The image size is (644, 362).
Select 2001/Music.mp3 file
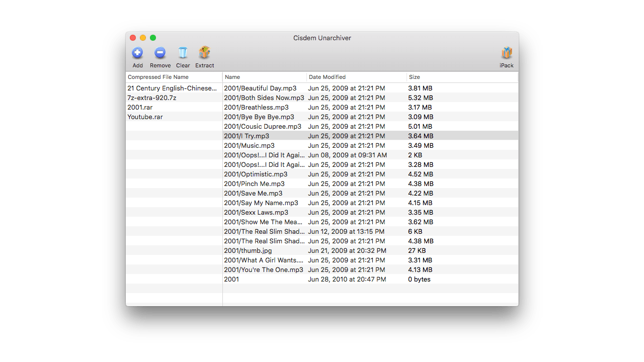coord(370,145)
